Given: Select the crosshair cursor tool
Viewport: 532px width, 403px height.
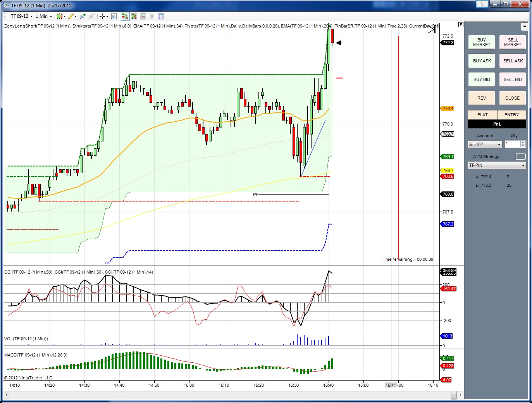Looking at the screenshot, I should 102,16.
